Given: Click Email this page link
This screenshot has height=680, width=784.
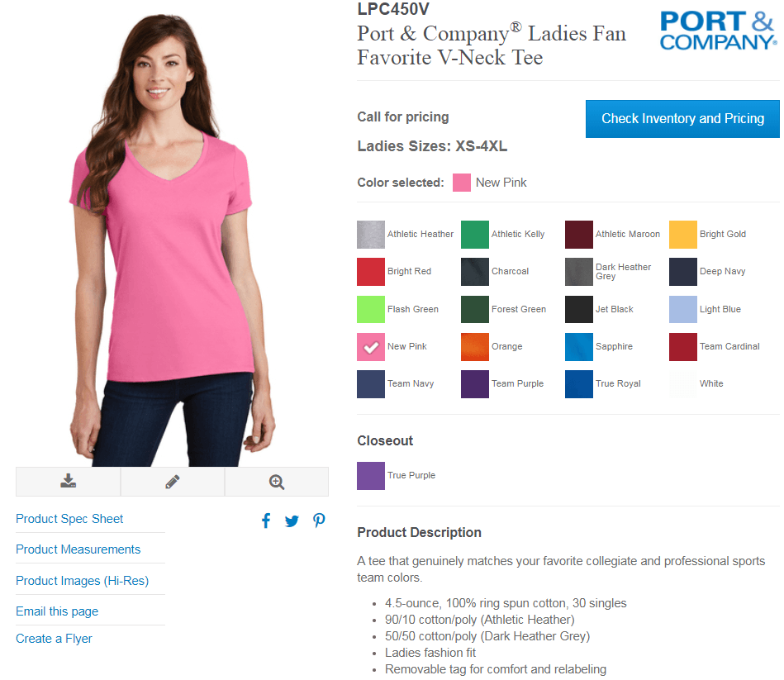Looking at the screenshot, I should click(x=57, y=611).
